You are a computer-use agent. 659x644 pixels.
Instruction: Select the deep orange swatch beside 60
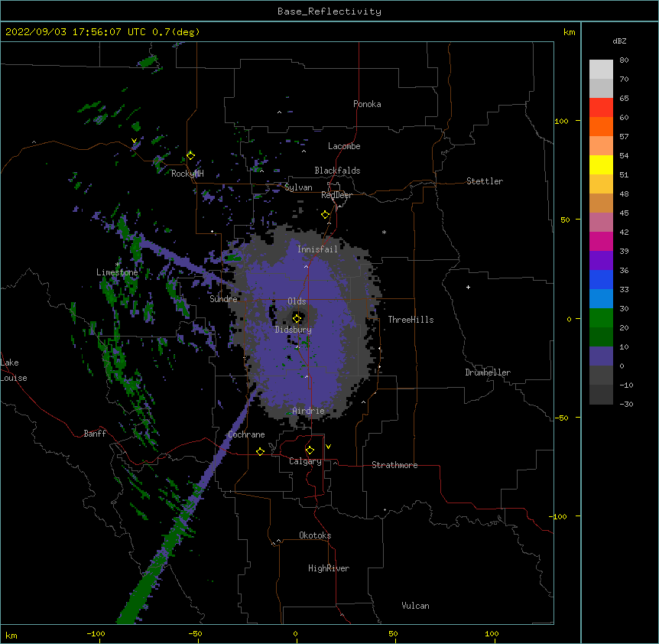coord(601,126)
